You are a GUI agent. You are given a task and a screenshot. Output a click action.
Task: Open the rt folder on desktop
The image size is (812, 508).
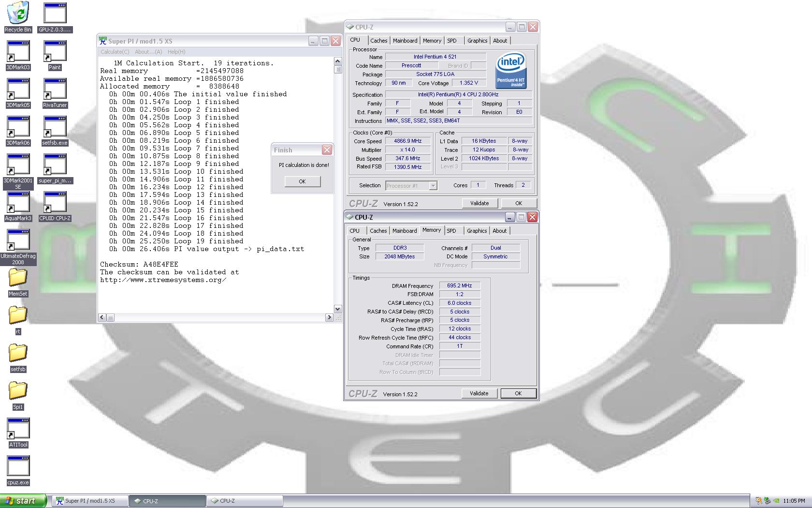point(18,320)
